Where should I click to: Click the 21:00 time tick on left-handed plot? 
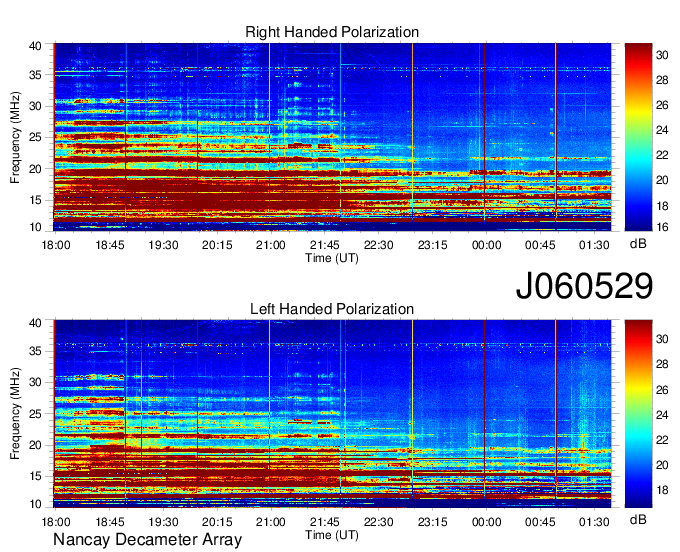pos(271,522)
